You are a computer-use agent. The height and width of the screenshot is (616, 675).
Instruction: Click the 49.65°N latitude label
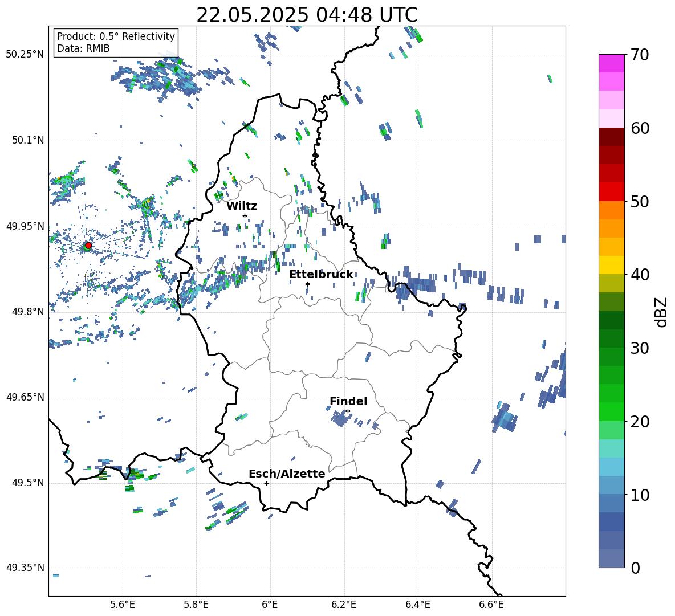[x=25, y=397]
